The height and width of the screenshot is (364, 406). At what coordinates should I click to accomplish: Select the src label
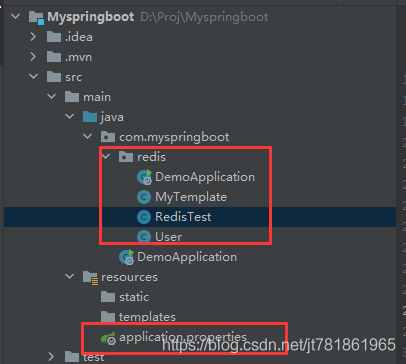73,77
